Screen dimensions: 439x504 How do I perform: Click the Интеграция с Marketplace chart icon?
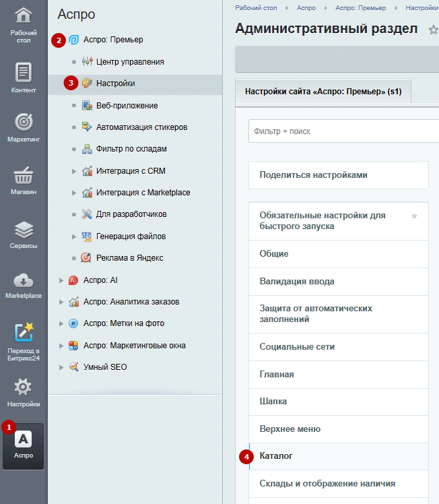[87, 192]
